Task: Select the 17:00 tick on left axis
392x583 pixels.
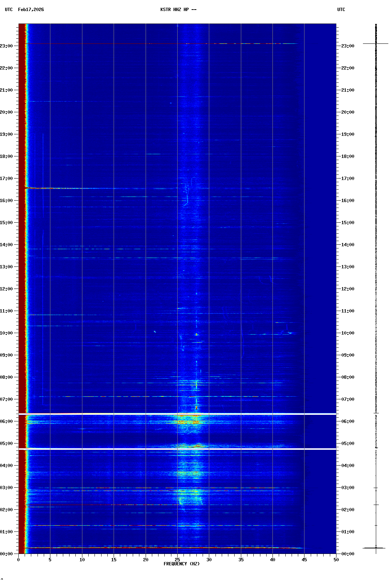Action: click(7, 179)
